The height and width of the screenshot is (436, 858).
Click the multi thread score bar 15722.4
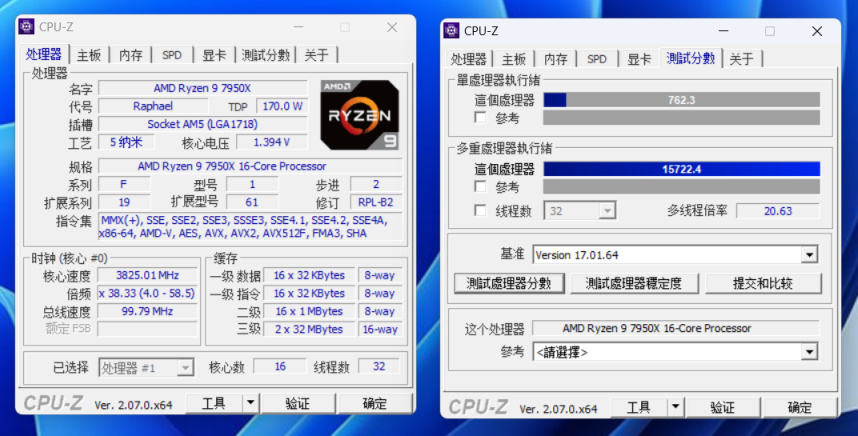681,169
